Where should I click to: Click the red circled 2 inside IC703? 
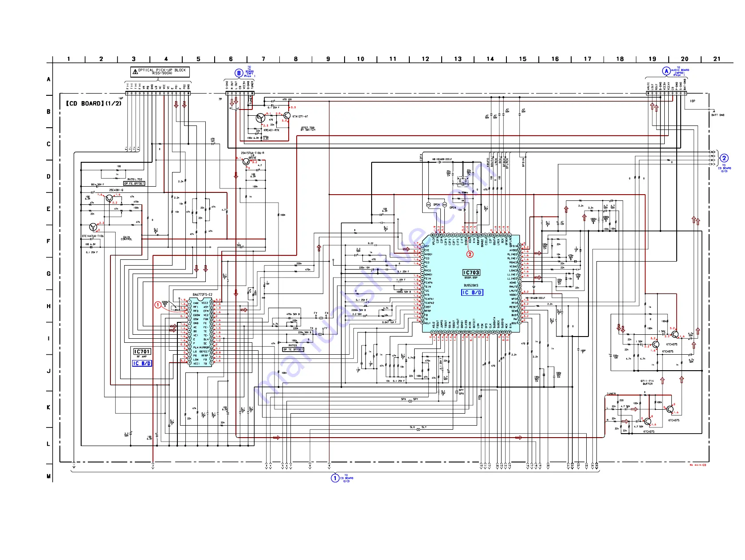[x=470, y=254]
